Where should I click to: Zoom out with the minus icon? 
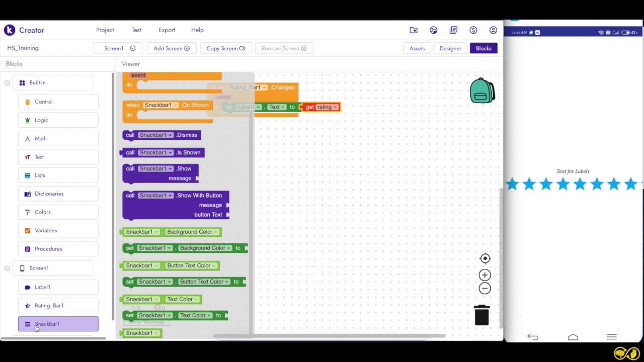pos(485,288)
